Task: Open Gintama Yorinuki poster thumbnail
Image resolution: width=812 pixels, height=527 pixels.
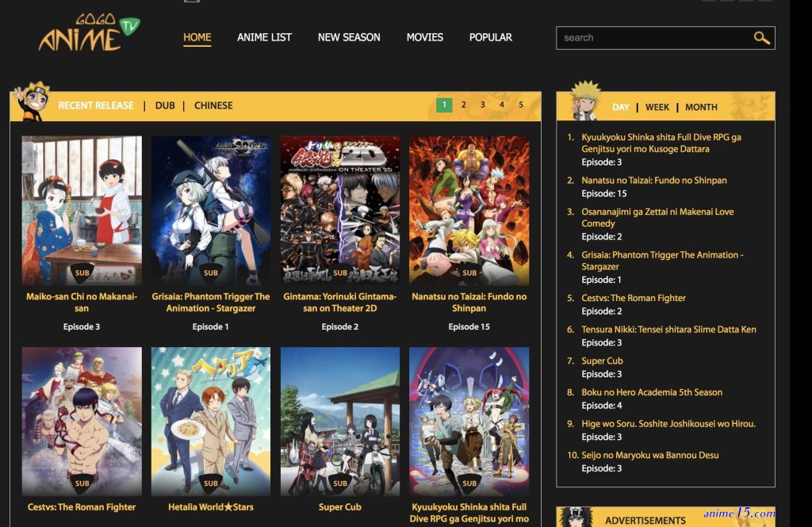Action: click(340, 210)
